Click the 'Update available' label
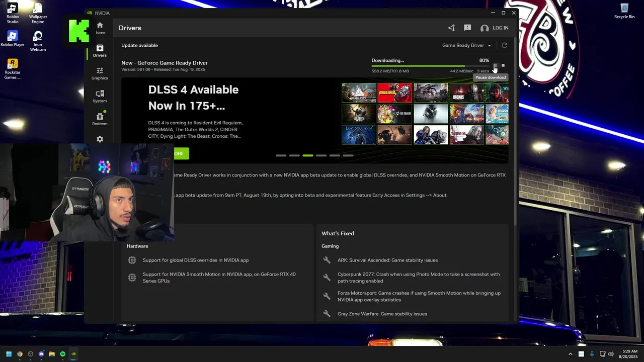This screenshot has height=362, width=644. click(139, 45)
